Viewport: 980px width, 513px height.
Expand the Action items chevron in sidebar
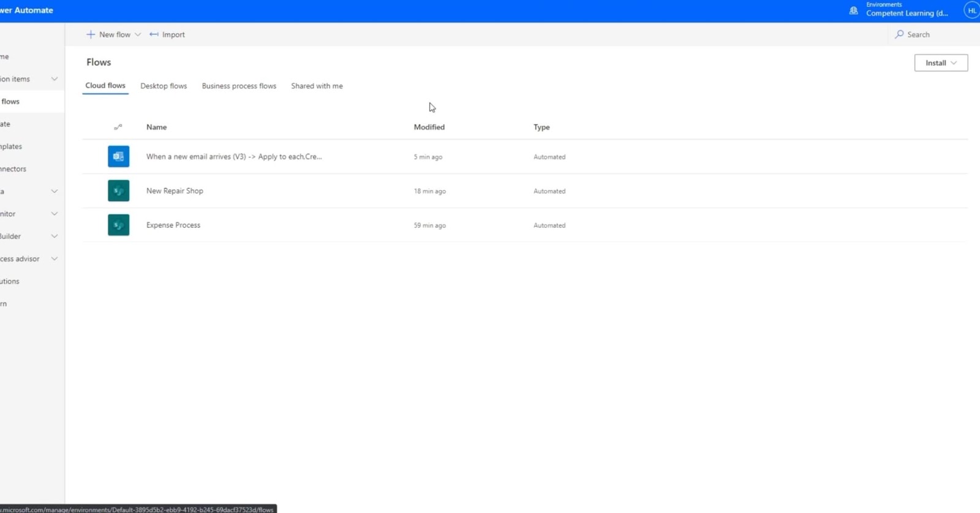click(x=55, y=79)
